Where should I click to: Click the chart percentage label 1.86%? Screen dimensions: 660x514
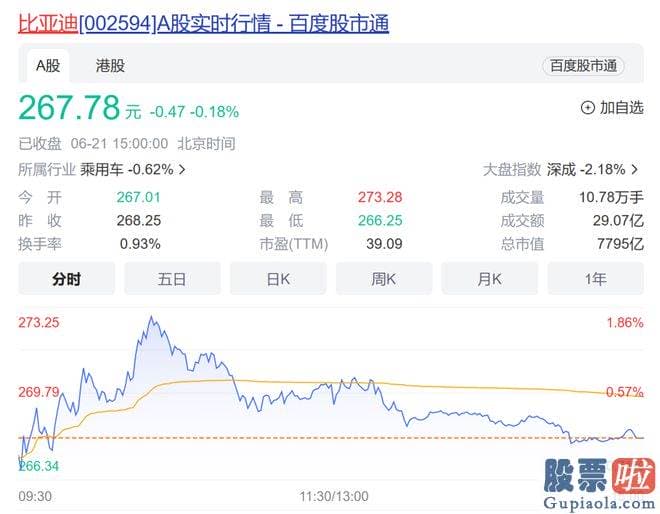coord(625,323)
